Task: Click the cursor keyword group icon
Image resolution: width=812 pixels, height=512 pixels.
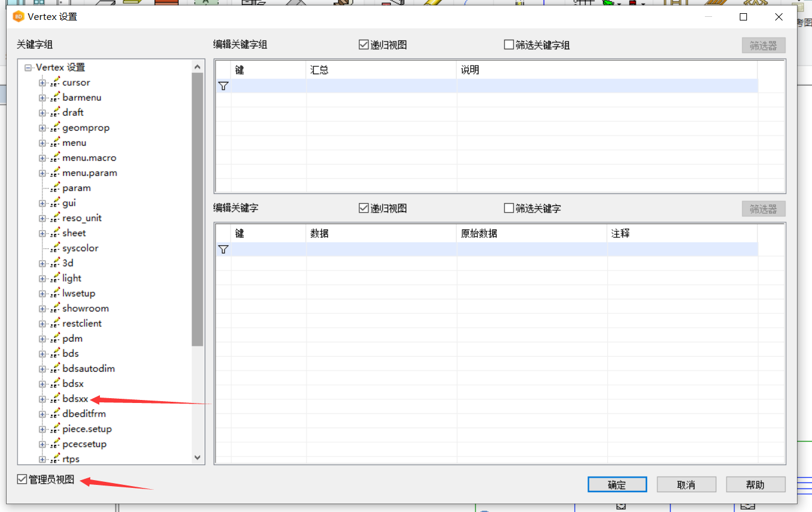Action: coord(55,83)
